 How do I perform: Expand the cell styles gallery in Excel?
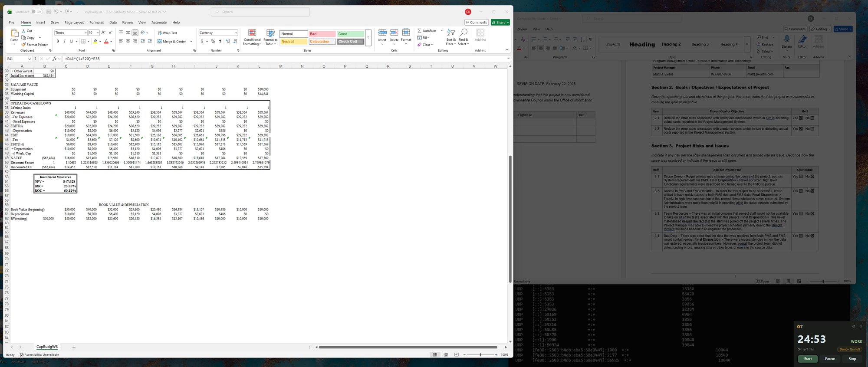368,38
